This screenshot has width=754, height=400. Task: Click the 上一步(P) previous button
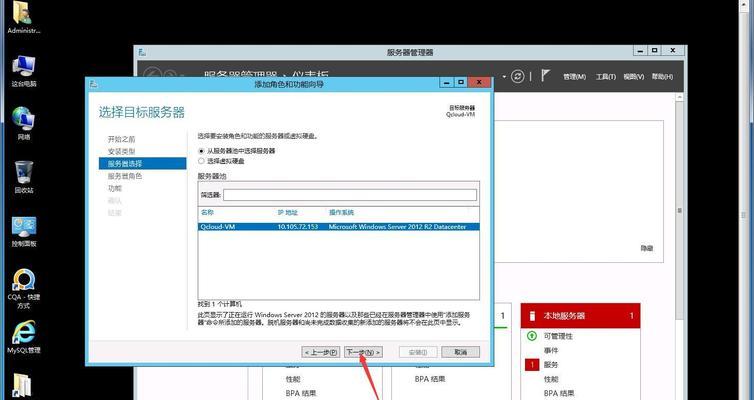tap(321, 352)
